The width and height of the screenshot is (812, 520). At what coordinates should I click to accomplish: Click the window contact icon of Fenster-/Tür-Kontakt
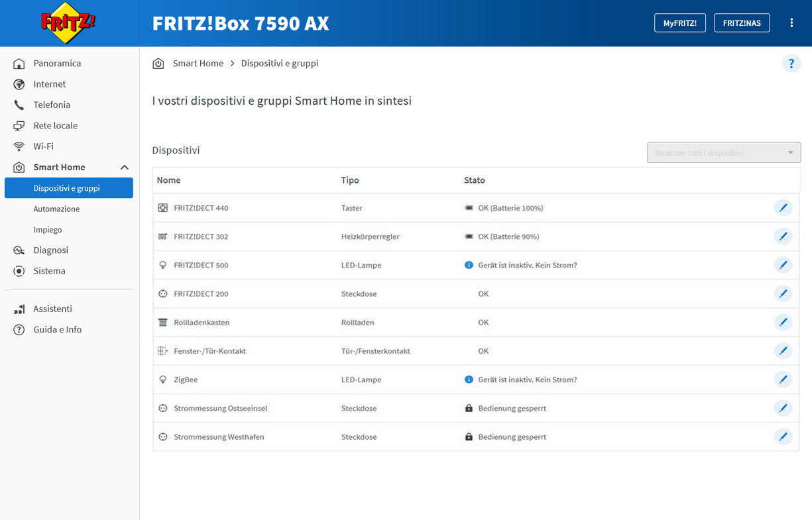[x=163, y=351]
